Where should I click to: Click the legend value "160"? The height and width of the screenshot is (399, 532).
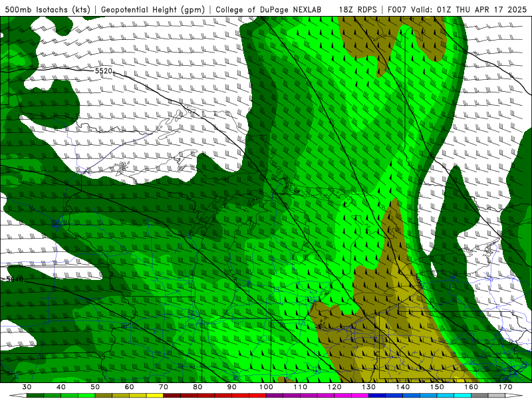[x=471, y=387]
